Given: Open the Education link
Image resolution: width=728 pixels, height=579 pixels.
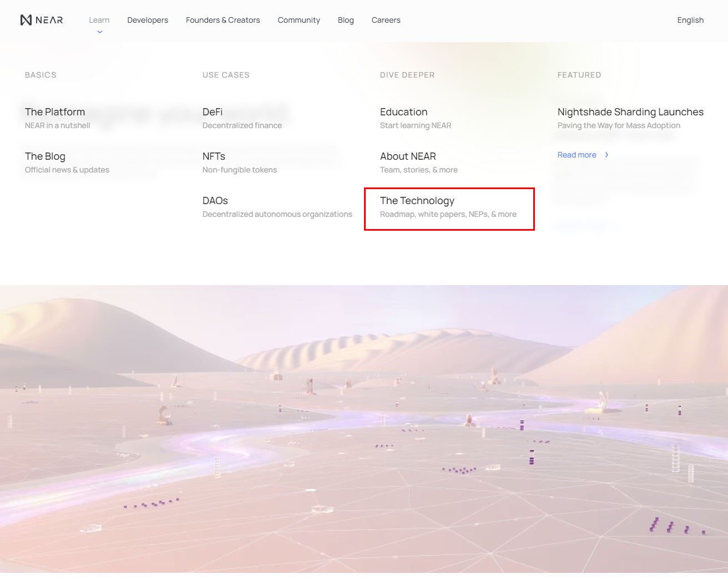Looking at the screenshot, I should pyautogui.click(x=404, y=112).
